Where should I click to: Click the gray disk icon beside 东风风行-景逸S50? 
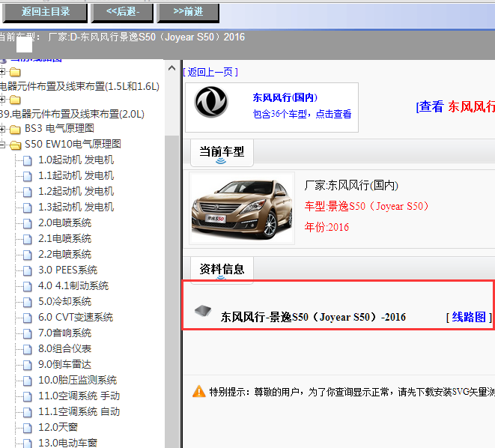[203, 311]
